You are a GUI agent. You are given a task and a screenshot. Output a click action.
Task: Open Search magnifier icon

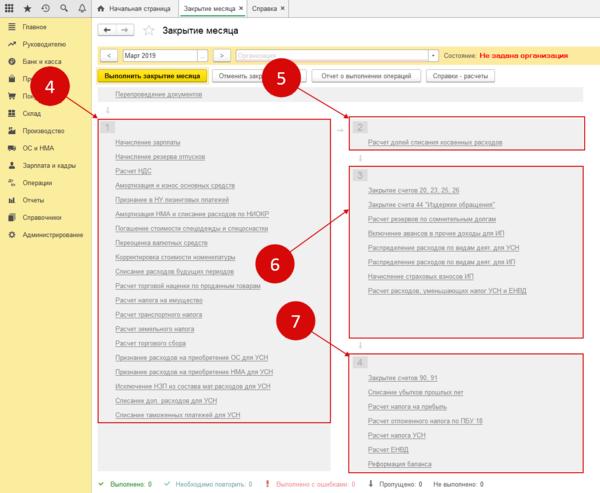64,8
